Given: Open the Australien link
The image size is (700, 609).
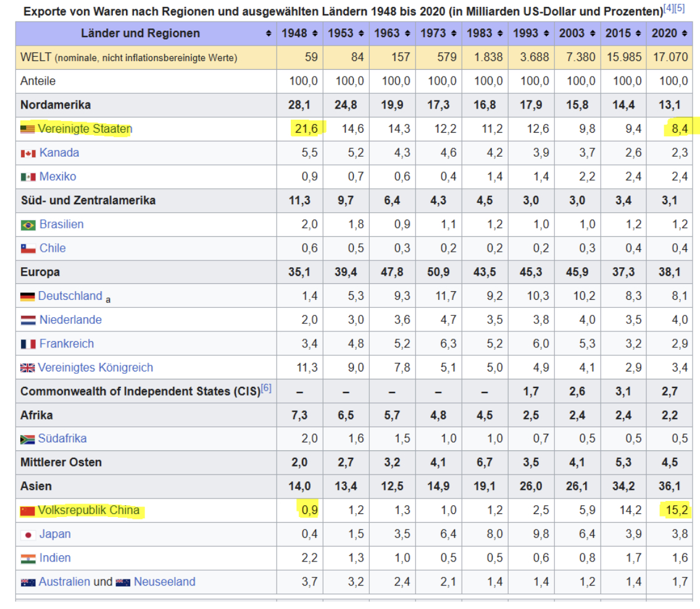Looking at the screenshot, I should pyautogui.click(x=65, y=582).
